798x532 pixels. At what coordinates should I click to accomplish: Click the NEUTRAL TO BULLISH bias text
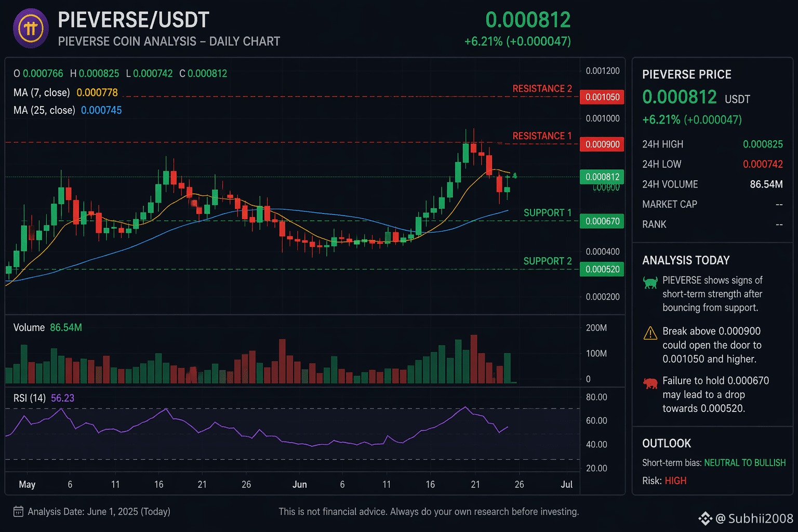click(x=745, y=463)
